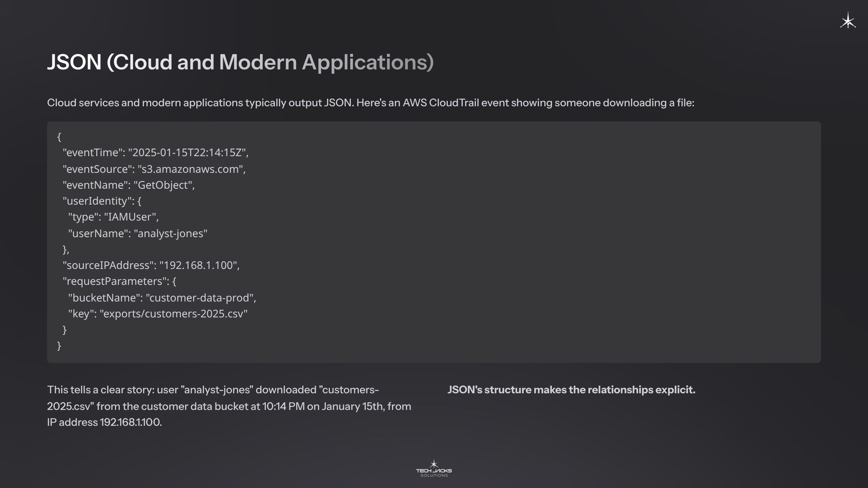Click the key exports/customers-2025.csv line
The width and height of the screenshot is (868, 488).
158,314
